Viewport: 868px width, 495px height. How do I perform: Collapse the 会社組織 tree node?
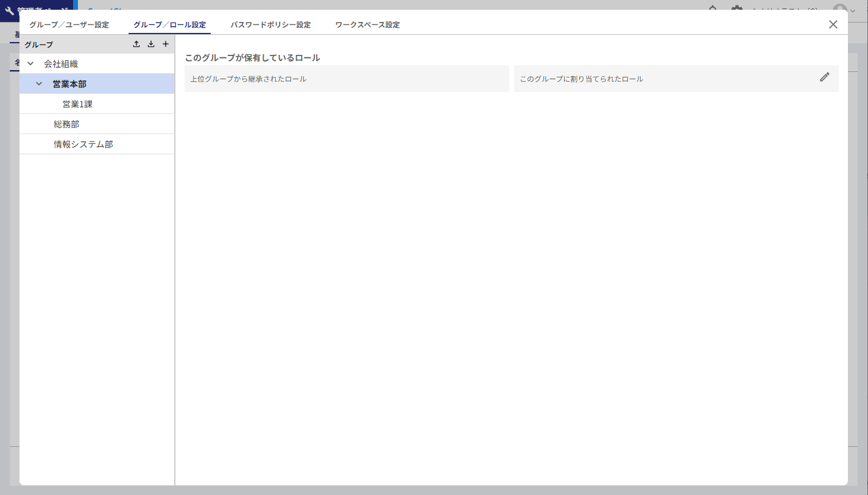(x=30, y=63)
